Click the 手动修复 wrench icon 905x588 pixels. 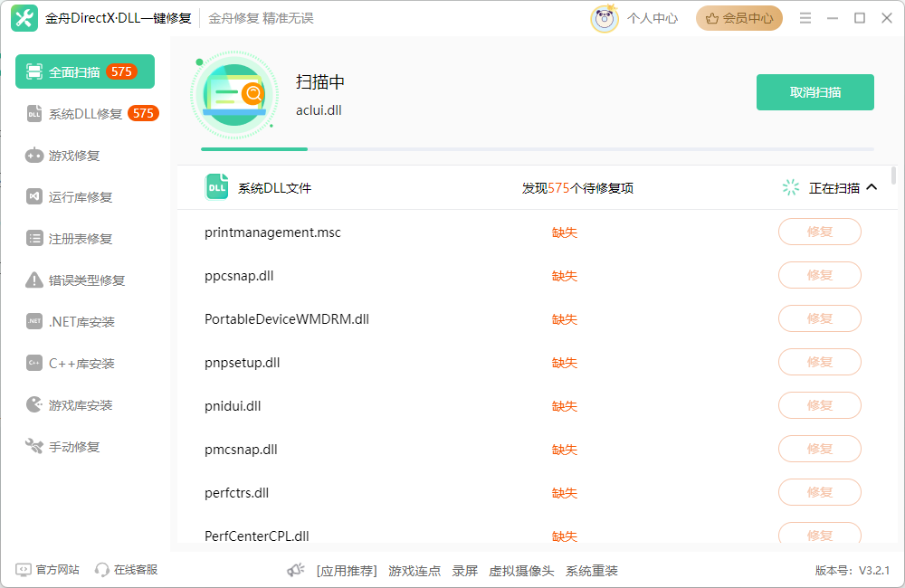point(33,447)
